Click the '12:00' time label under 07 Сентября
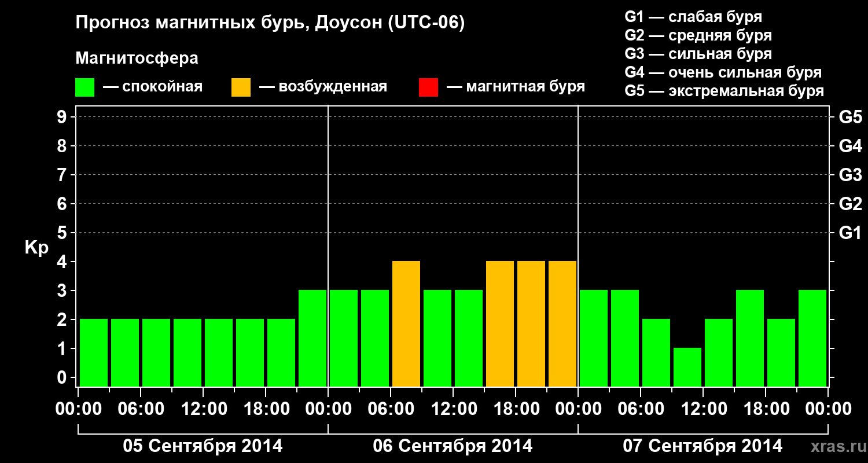 coord(703,409)
